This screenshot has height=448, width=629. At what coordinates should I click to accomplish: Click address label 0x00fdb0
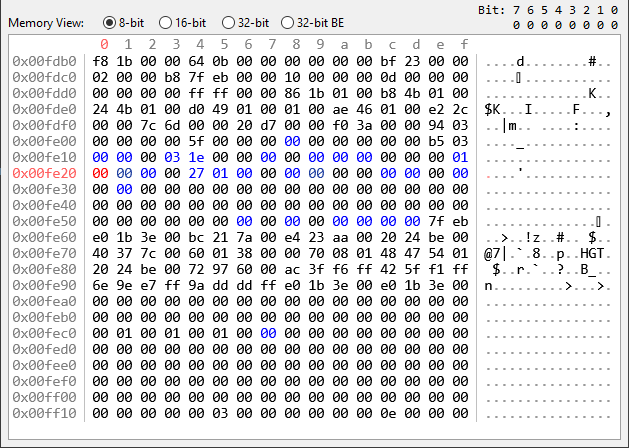pos(44,61)
